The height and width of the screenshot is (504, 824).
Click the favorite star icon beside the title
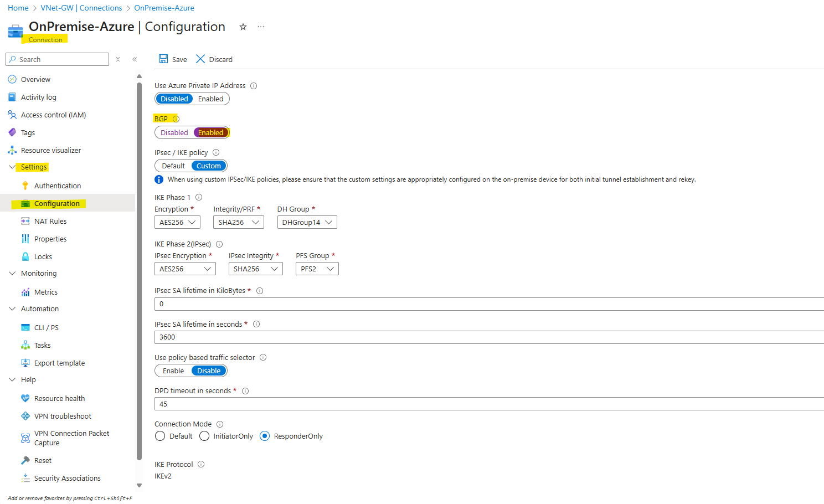(x=243, y=27)
